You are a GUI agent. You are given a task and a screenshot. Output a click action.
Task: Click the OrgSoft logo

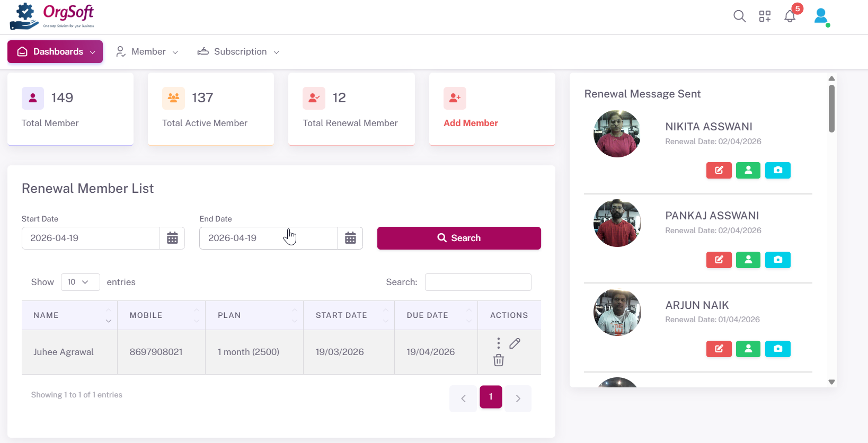point(52,17)
